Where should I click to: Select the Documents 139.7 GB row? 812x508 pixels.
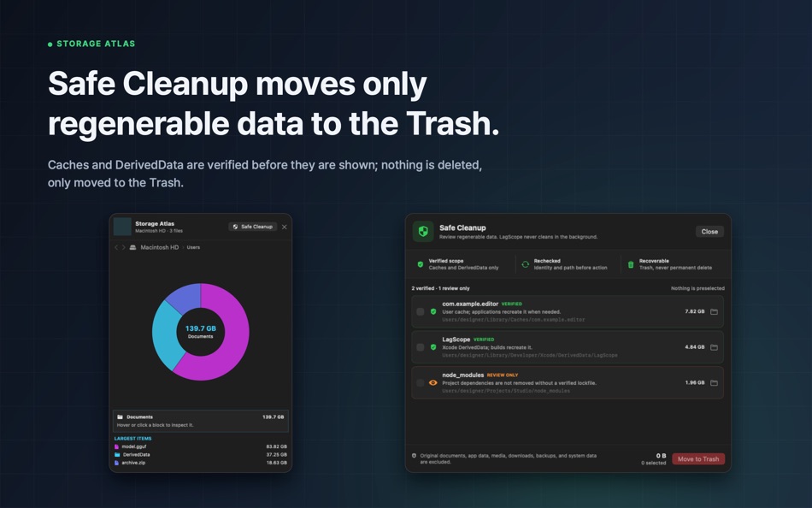pos(200,421)
